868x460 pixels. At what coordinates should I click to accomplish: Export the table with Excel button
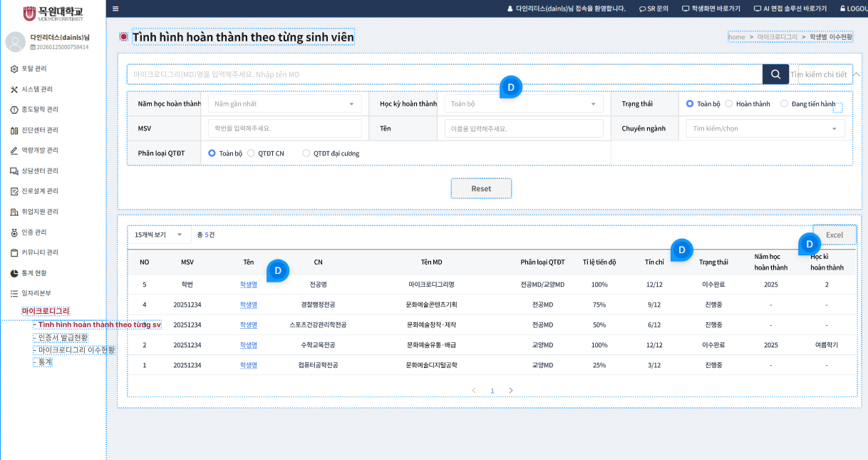pyautogui.click(x=834, y=235)
